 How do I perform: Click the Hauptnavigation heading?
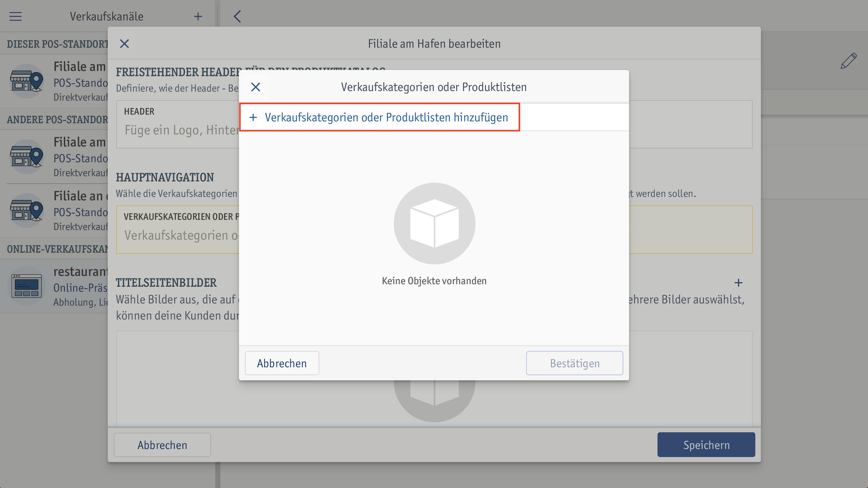click(x=165, y=177)
